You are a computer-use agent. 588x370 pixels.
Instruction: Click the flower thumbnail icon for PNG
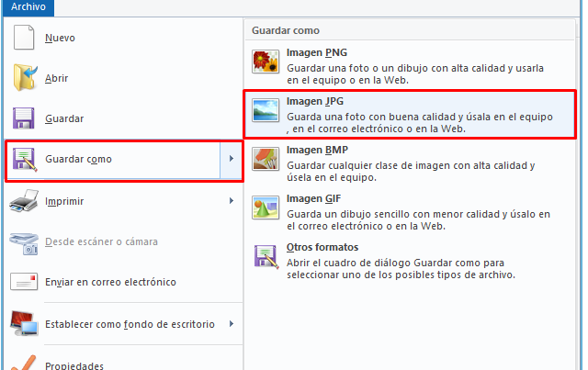click(266, 62)
